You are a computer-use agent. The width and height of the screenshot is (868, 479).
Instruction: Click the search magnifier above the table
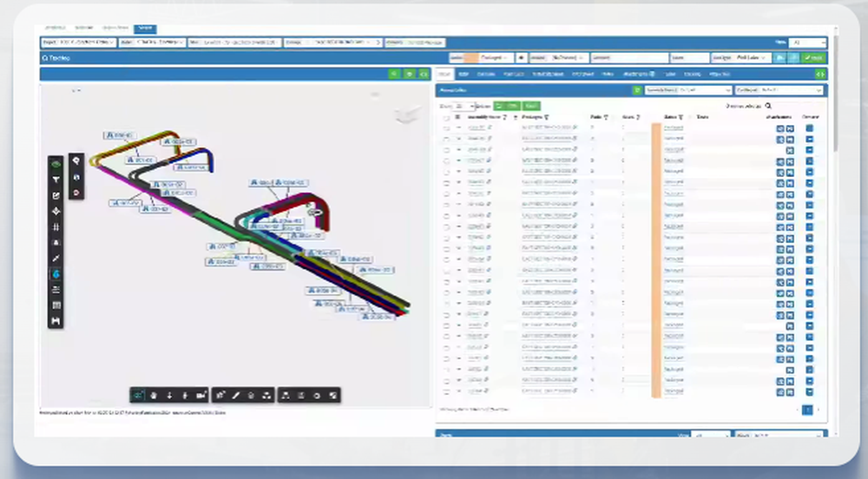pos(768,106)
